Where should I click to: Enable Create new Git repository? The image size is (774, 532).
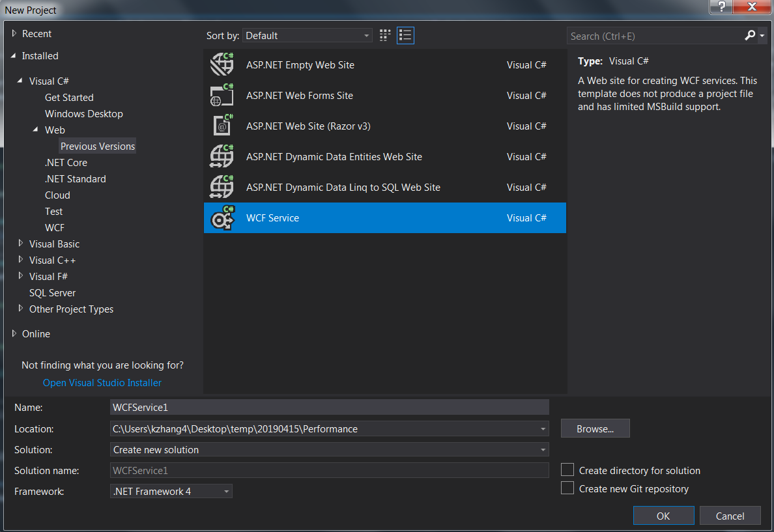(567, 488)
